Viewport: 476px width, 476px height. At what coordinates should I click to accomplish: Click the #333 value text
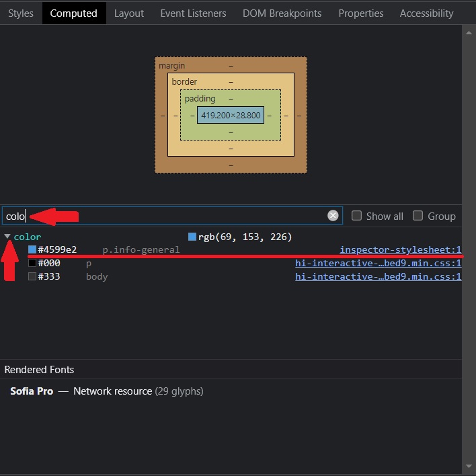pos(49,276)
